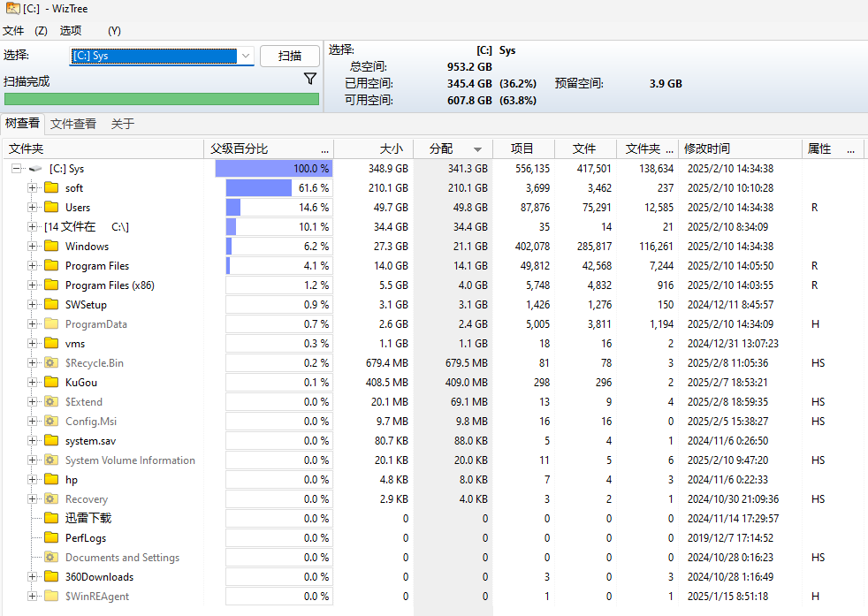The image size is (868, 616).
Task: Sort by the 父级百分比 column header
Action: (x=269, y=148)
